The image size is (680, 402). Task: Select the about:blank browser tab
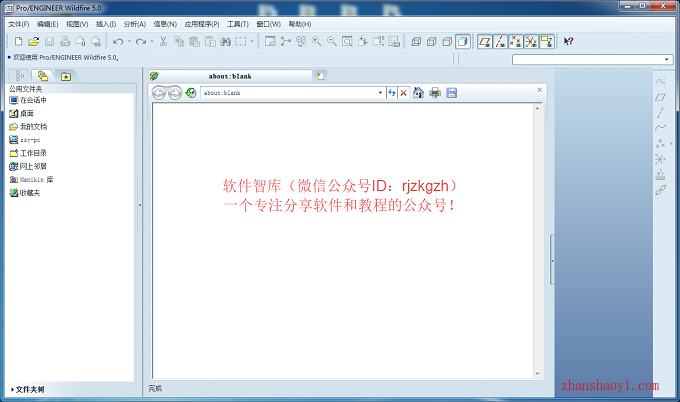click(230, 76)
